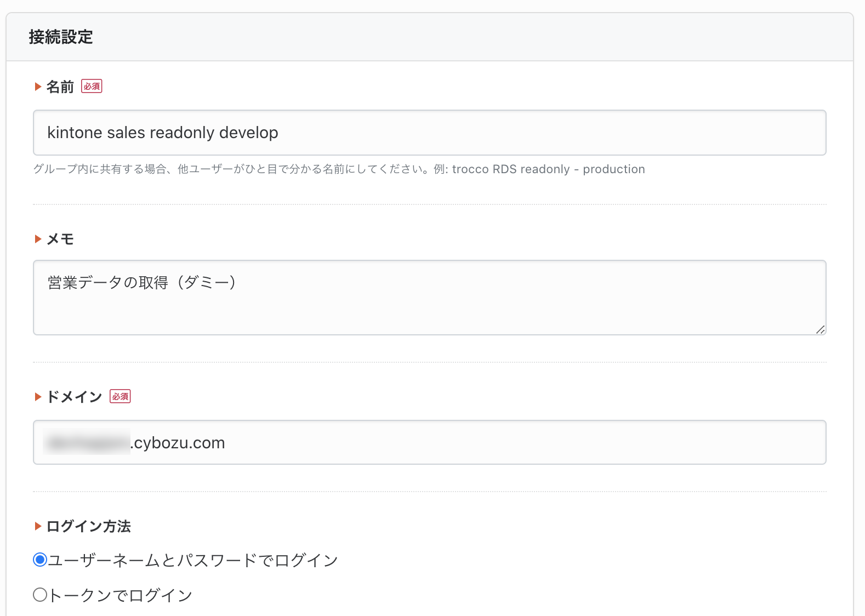This screenshot has width=865, height=616.
Task: Click the orange triangle beside メモ
Action: 38,239
